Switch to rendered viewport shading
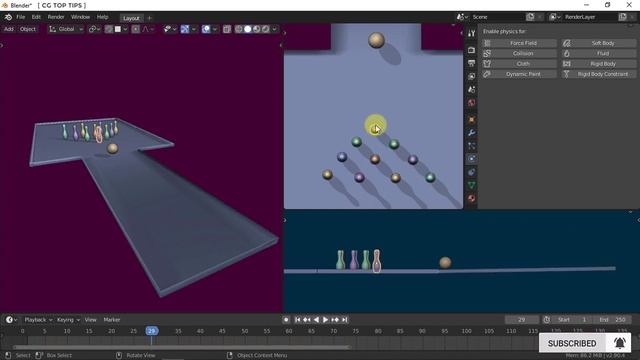640x360 pixels. click(x=266, y=29)
